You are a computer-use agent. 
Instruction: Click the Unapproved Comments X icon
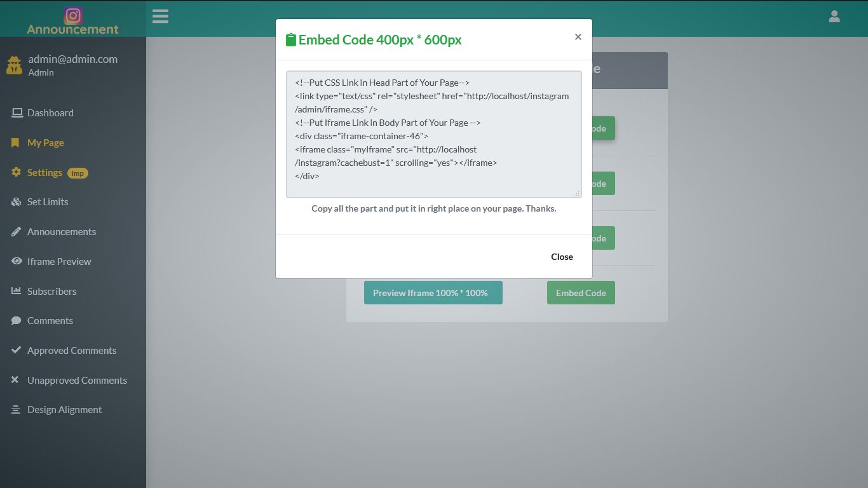(x=15, y=380)
